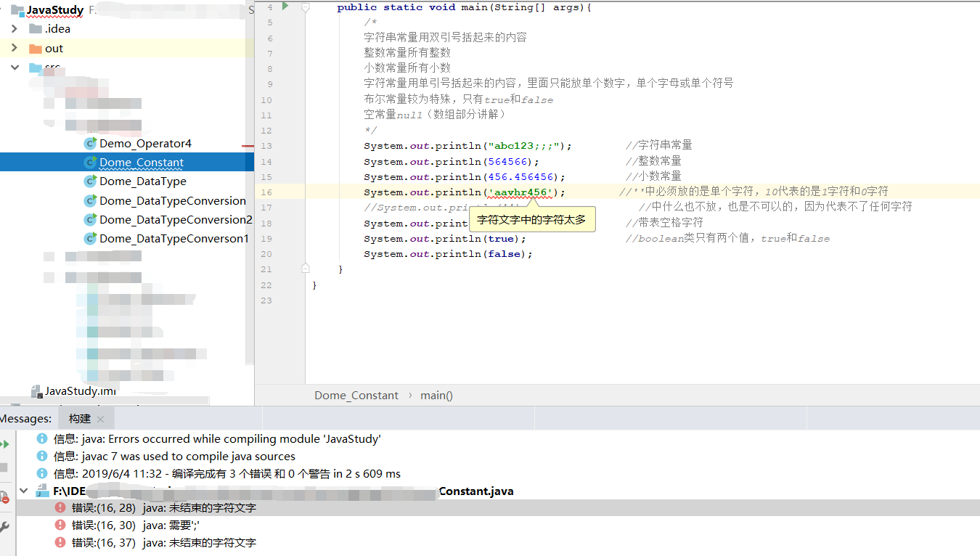Select the JavaStudy.iml file
The width and height of the screenshot is (980, 556).
80,391
